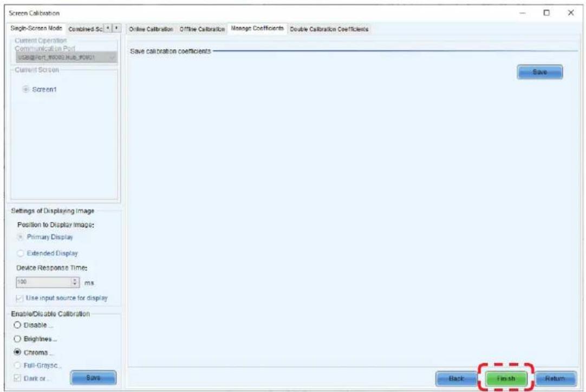Open the Combined-Sc tab
Screen dimensions: 586x392
coord(85,29)
